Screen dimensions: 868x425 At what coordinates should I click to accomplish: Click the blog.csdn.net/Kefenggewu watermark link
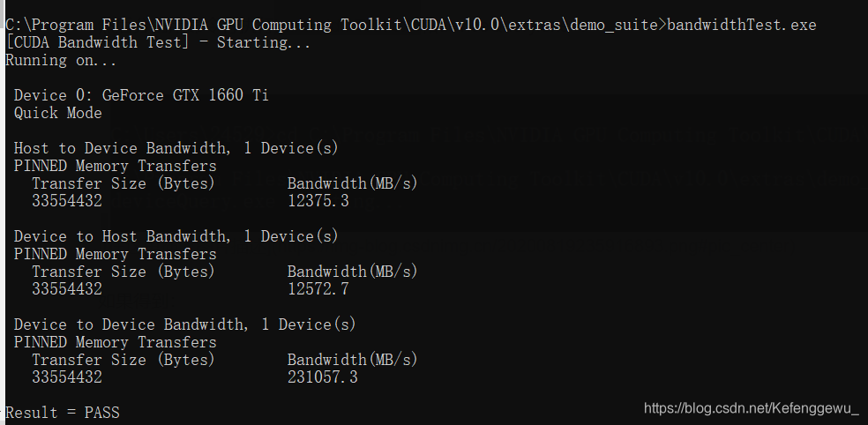click(x=752, y=409)
